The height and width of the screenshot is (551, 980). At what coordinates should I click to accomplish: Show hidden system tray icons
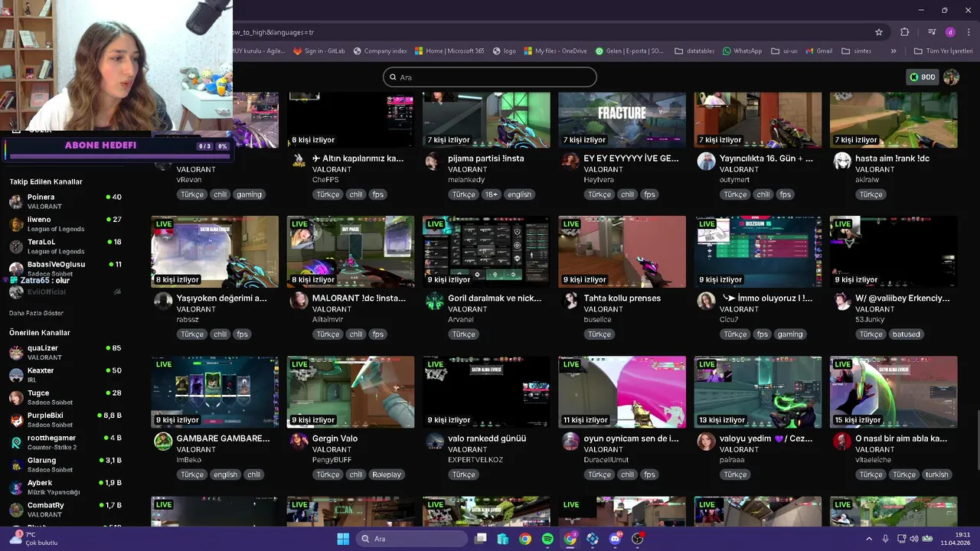(x=869, y=539)
